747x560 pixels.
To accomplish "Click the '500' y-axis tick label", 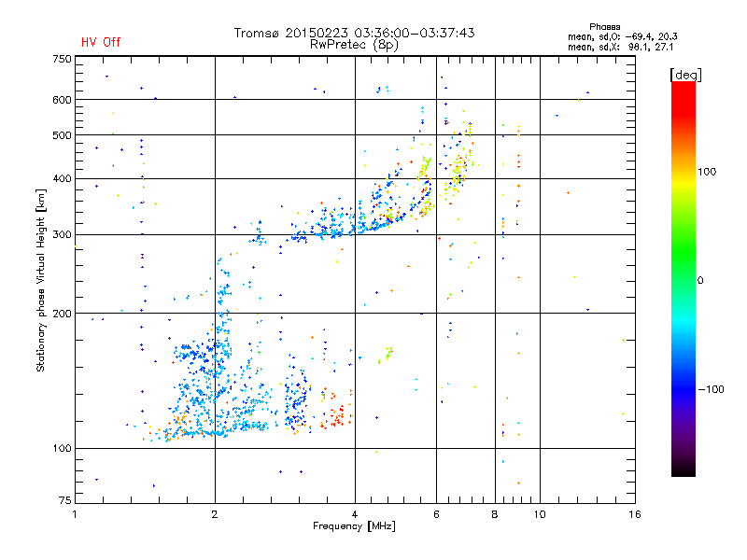I will click(x=62, y=135).
